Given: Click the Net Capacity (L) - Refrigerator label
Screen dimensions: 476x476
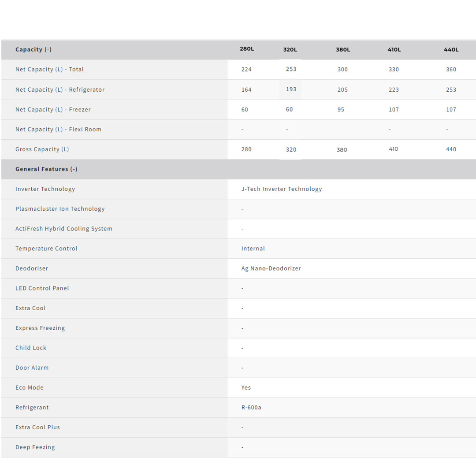Looking at the screenshot, I should 60,90.
